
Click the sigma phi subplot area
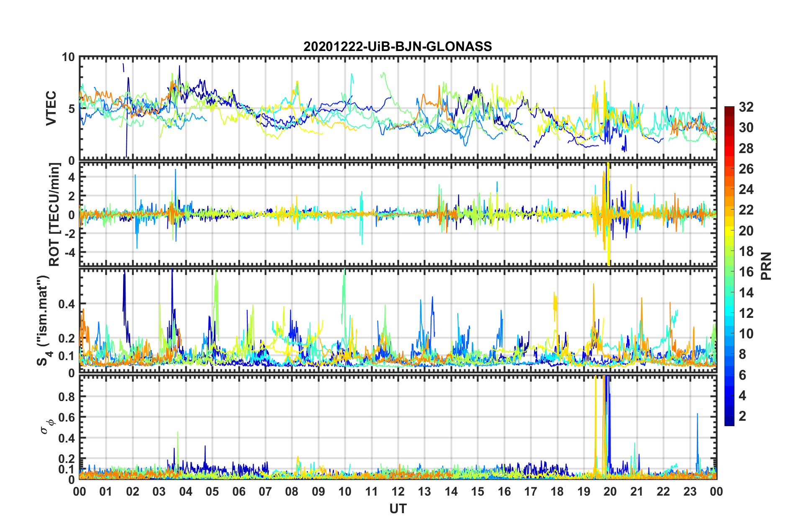coord(398,427)
